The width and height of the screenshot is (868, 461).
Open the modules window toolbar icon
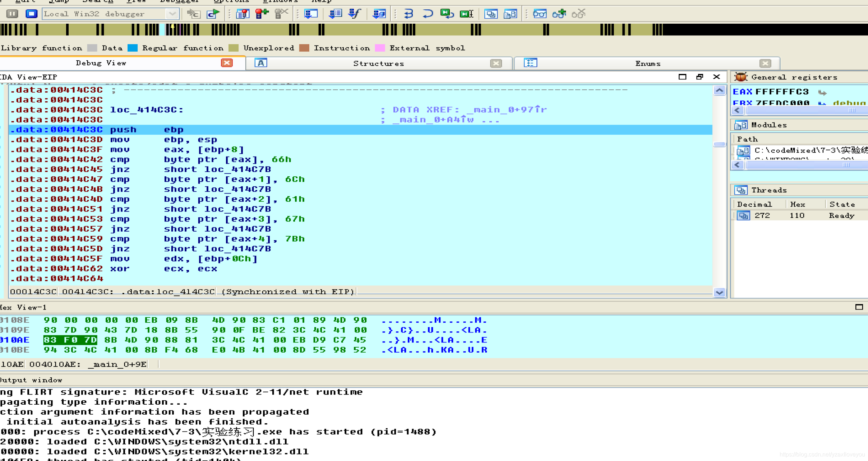tap(510, 14)
